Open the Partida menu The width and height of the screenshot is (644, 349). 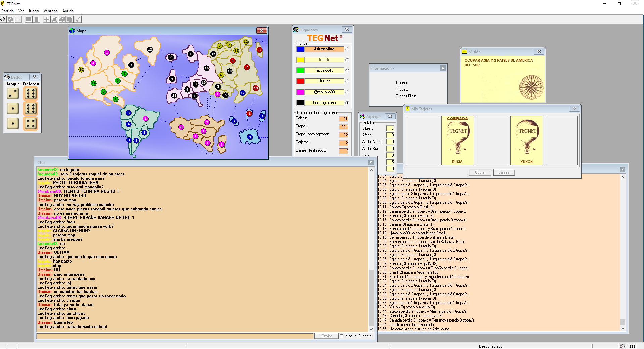pos(7,11)
